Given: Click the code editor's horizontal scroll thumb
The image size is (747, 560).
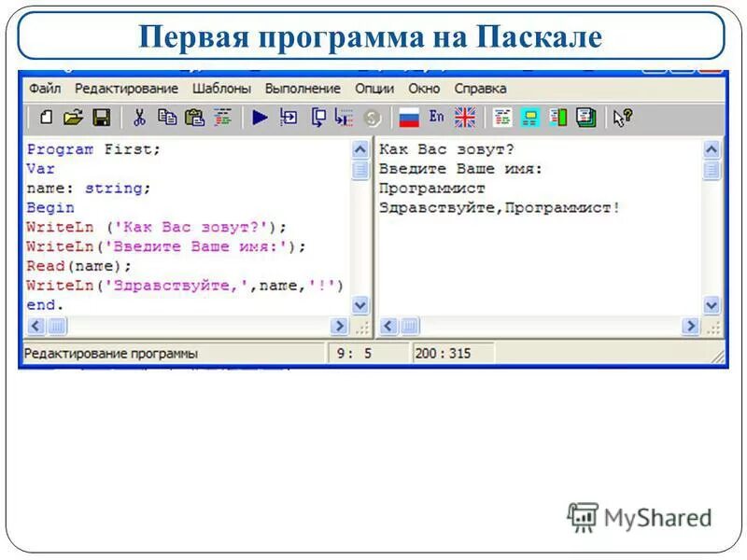Looking at the screenshot, I should click(57, 326).
